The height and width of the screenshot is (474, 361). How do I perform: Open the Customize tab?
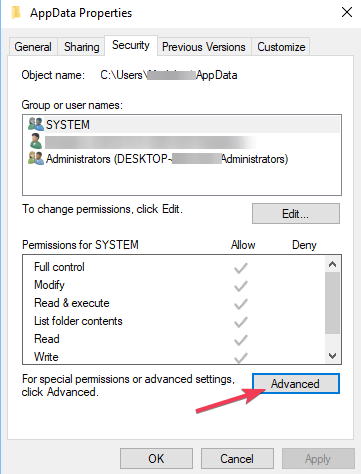281,47
